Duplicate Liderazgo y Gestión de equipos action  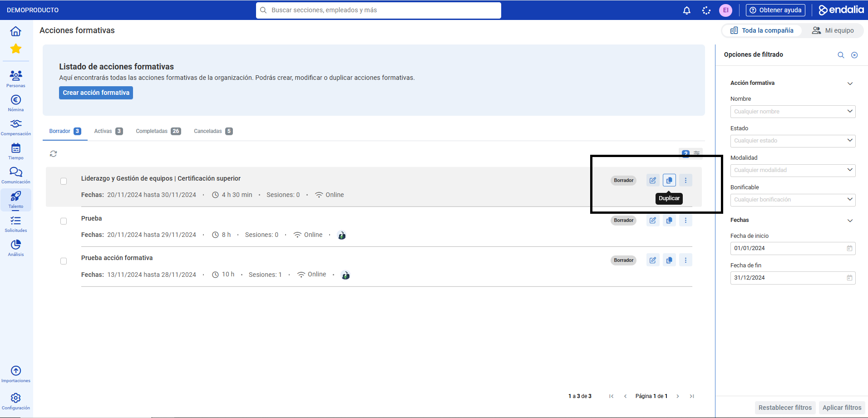(x=669, y=180)
